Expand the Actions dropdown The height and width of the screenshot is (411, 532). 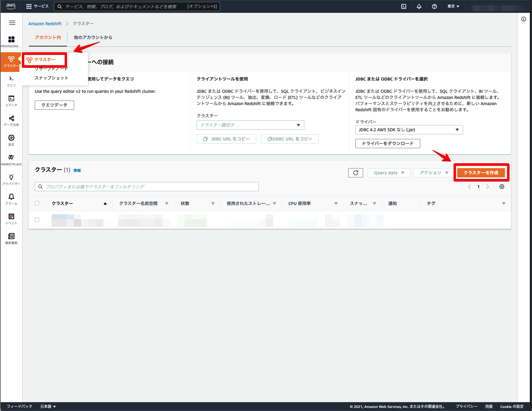[434, 173]
